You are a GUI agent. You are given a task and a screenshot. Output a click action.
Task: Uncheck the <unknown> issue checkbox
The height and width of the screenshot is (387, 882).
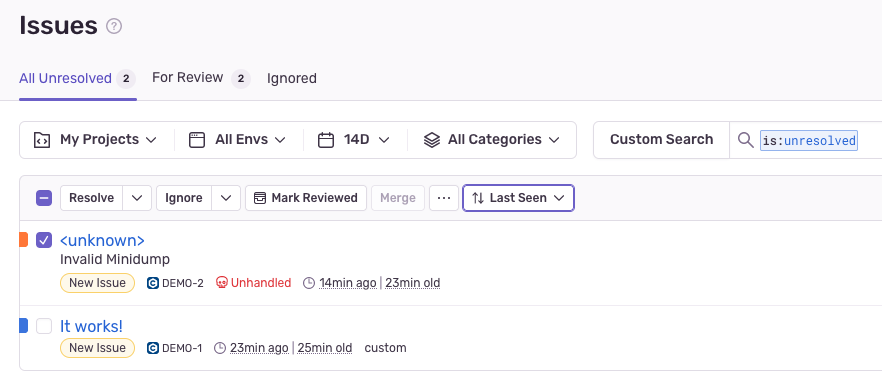click(x=44, y=240)
